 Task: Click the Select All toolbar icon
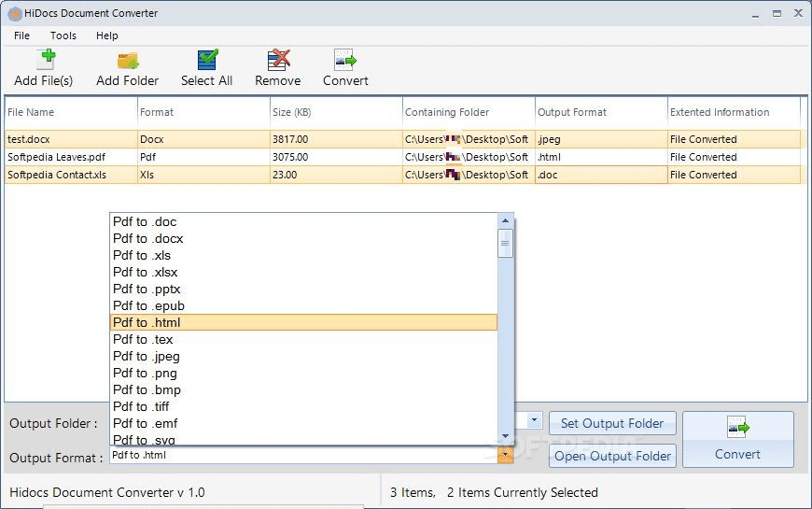click(x=207, y=60)
